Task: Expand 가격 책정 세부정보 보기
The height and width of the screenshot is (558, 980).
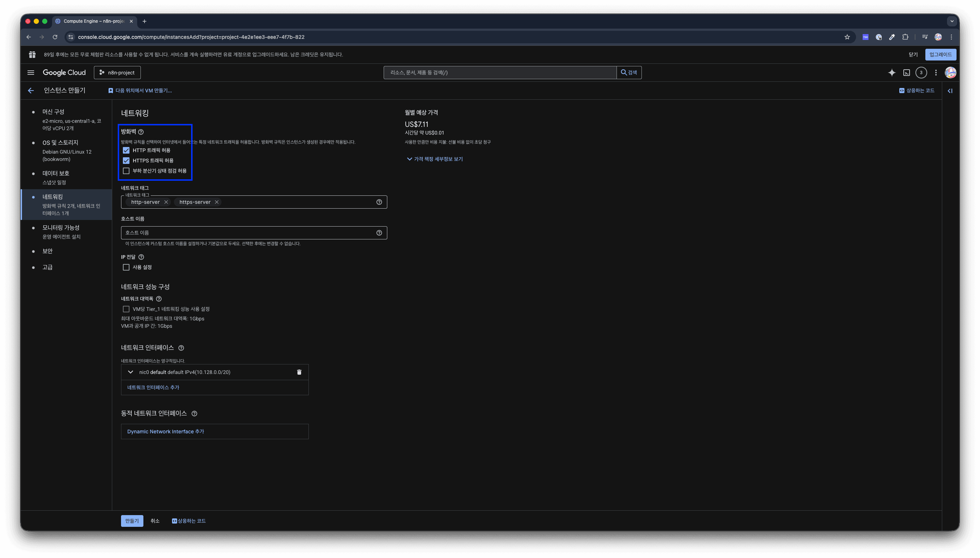Action: (435, 159)
